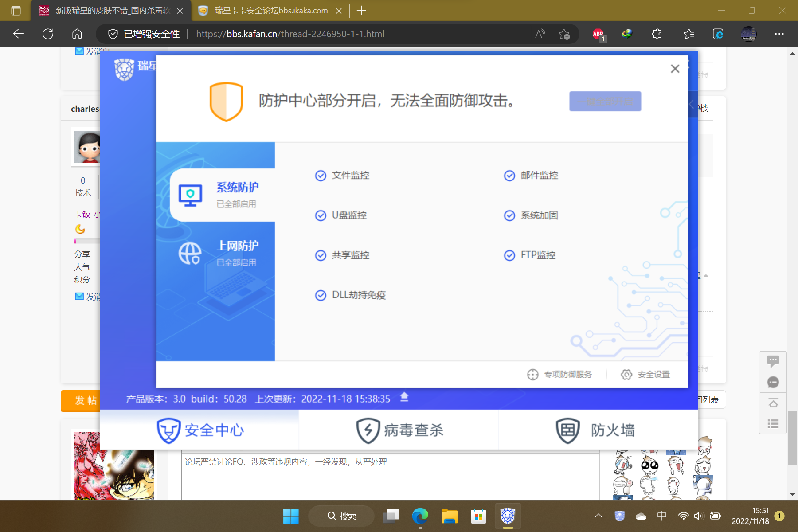Viewport: 798px width, 532px height.
Task: Open the IE mode icon in toolbar
Action: (x=718, y=34)
